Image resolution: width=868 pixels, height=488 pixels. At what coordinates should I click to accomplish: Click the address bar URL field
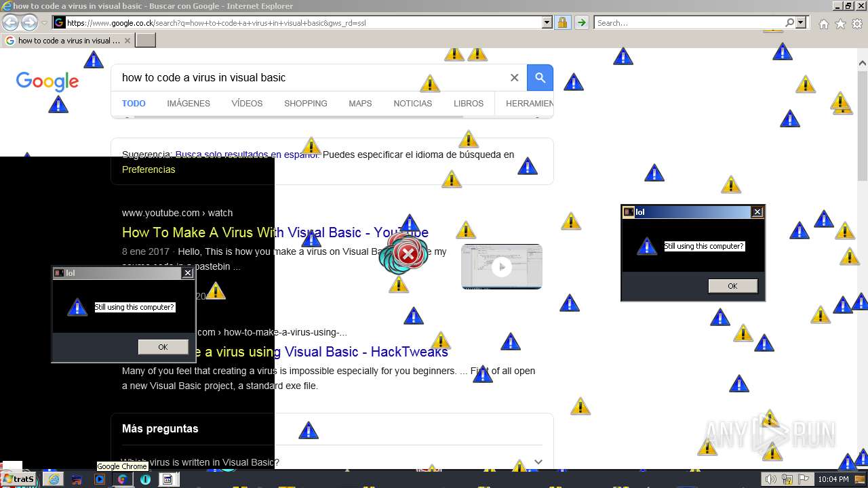pos(297,23)
